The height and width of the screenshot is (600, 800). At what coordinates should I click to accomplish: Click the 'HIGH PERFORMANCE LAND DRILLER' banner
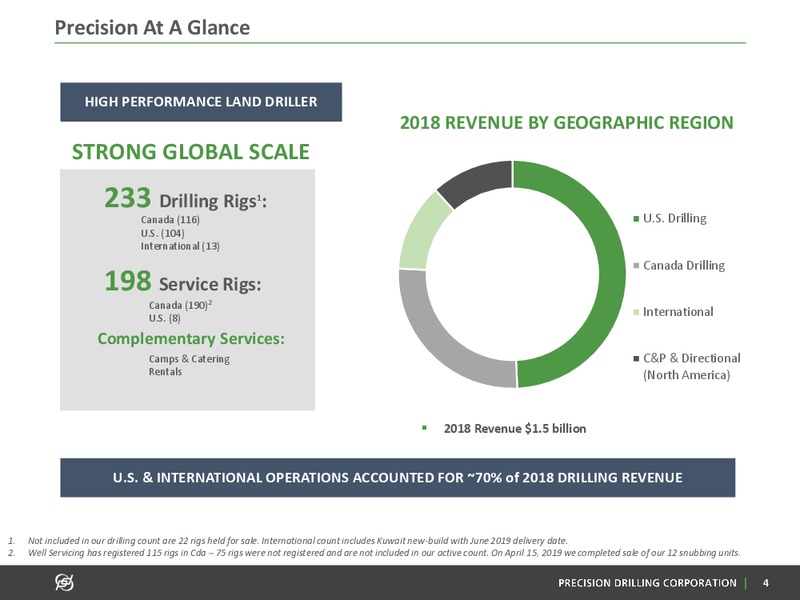201,102
